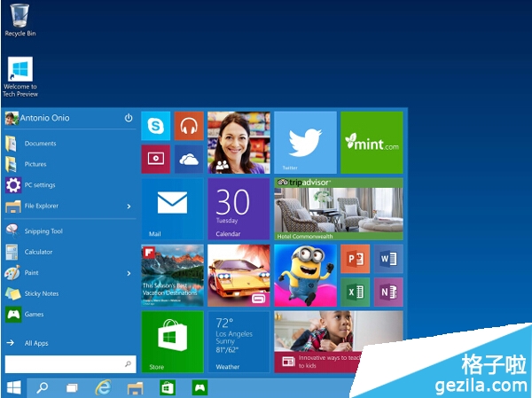This screenshot has height=398, width=532.
Task: Open Search from the taskbar
Action: tap(42, 387)
